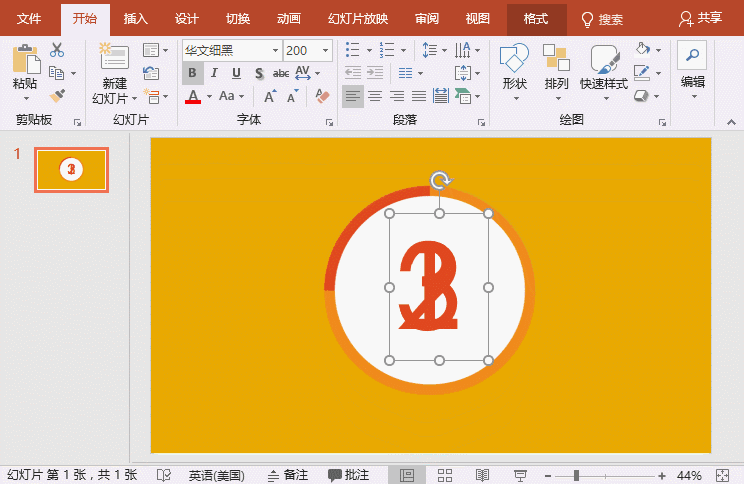Click the Fit slide to window icon
This screenshot has height=484, width=744.
(723, 475)
